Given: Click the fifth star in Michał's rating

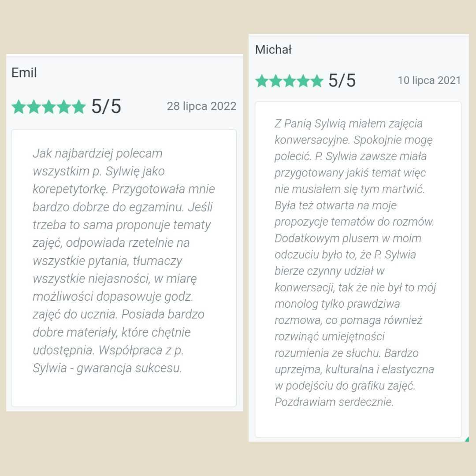Looking at the screenshot, I should 316,81.
